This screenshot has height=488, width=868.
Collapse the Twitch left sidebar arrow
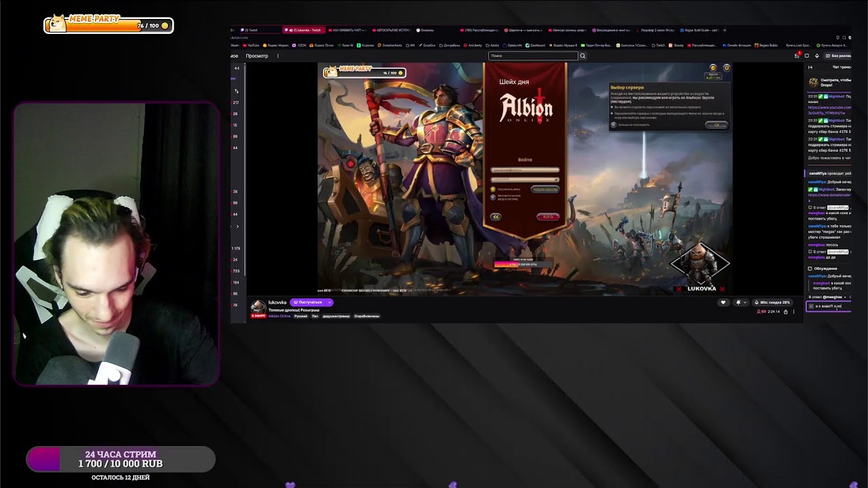pyautogui.click(x=237, y=68)
